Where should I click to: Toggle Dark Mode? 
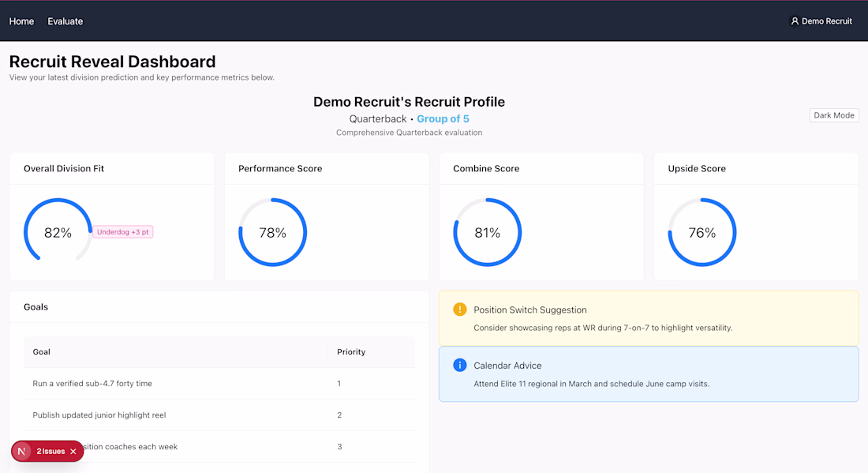click(x=834, y=115)
